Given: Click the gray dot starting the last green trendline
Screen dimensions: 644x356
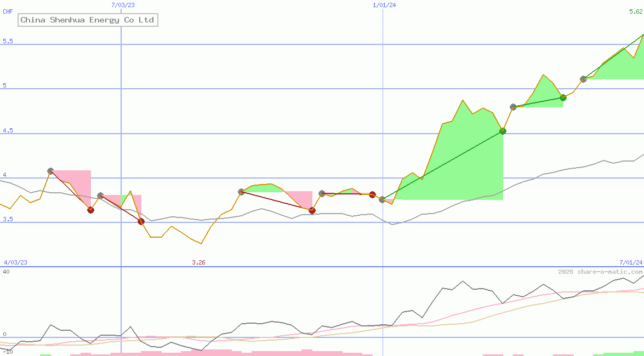Looking at the screenshot, I should pos(583,78).
